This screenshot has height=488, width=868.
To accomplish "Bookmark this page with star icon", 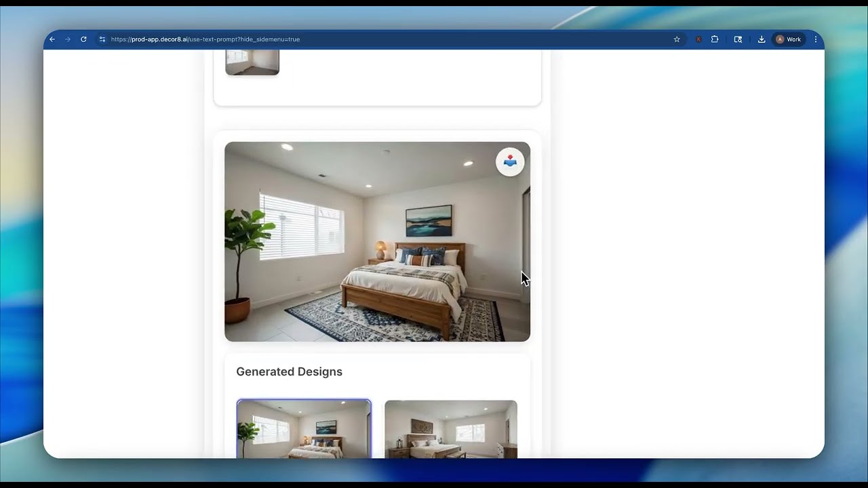I will click(x=677, y=39).
